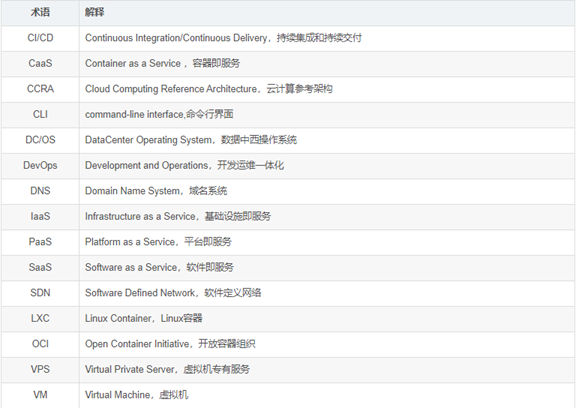576x408 pixels.
Task: Click the SDN term cell
Action: click(40, 293)
